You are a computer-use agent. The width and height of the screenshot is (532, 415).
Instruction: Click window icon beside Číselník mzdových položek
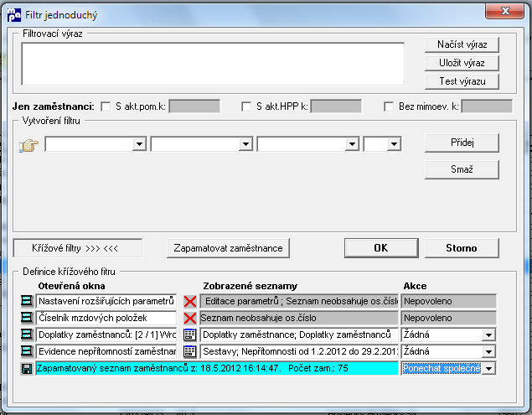point(27,318)
